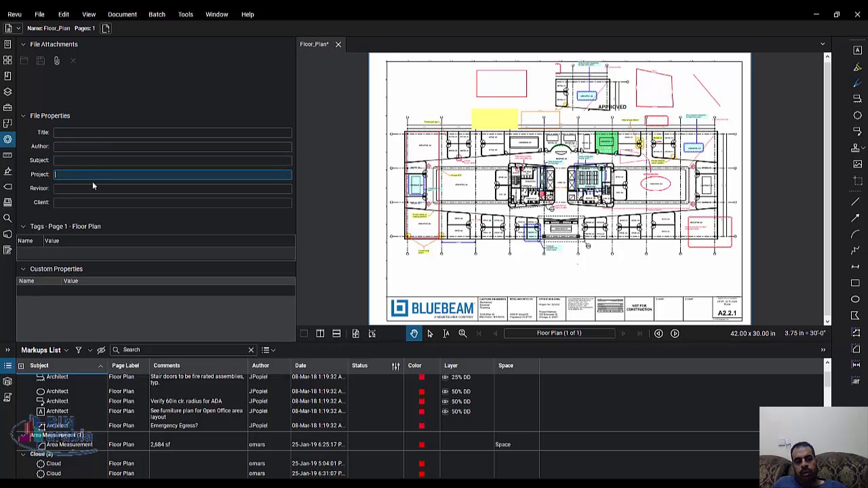
Task: Toggle visibility eye on 25% DD layer row
Action: [445, 377]
